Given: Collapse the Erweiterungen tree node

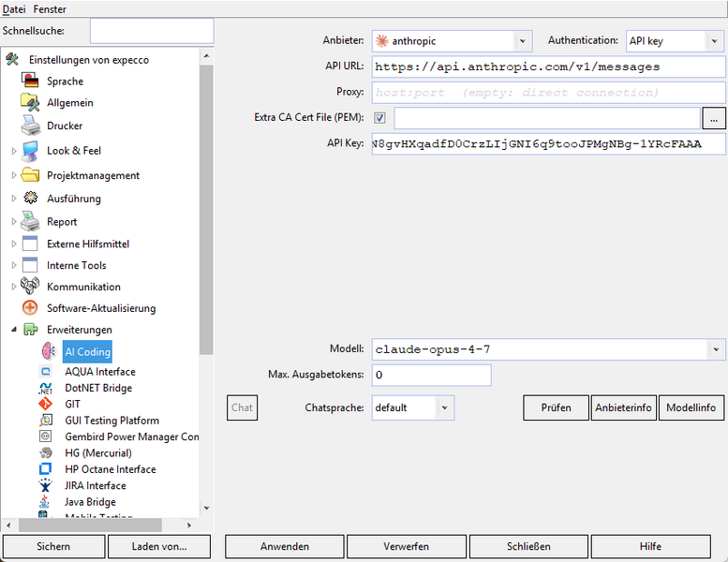Looking at the screenshot, I should pos(14,330).
